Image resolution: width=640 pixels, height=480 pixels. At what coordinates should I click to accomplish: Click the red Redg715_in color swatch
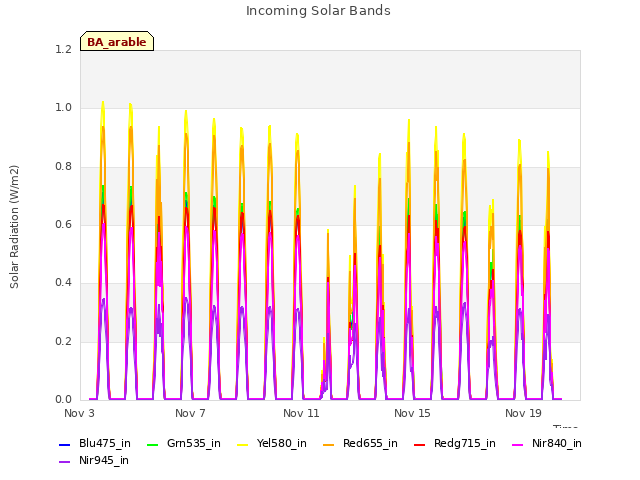coord(420,444)
